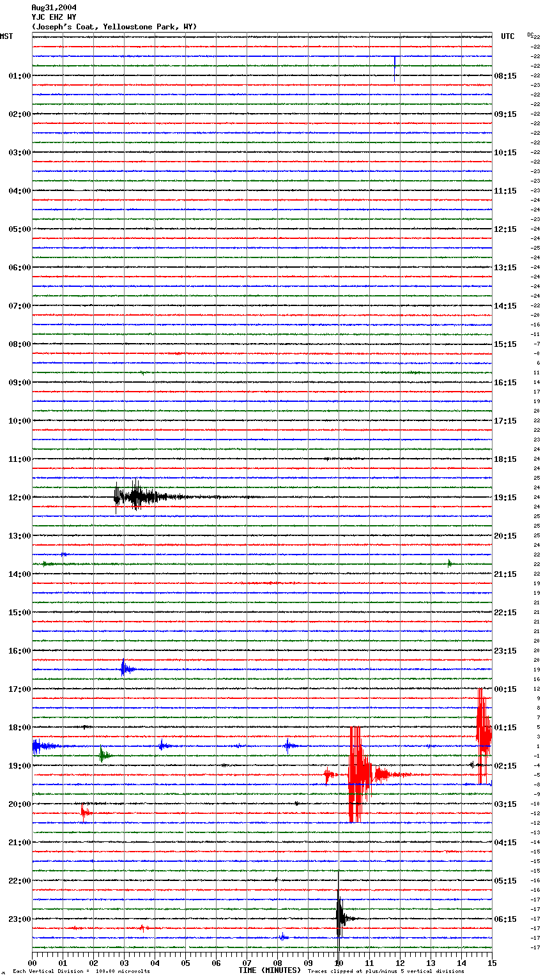The height and width of the screenshot is (980, 543).
Task: Click the date text Aug31,2004
Action: (x=54, y=8)
